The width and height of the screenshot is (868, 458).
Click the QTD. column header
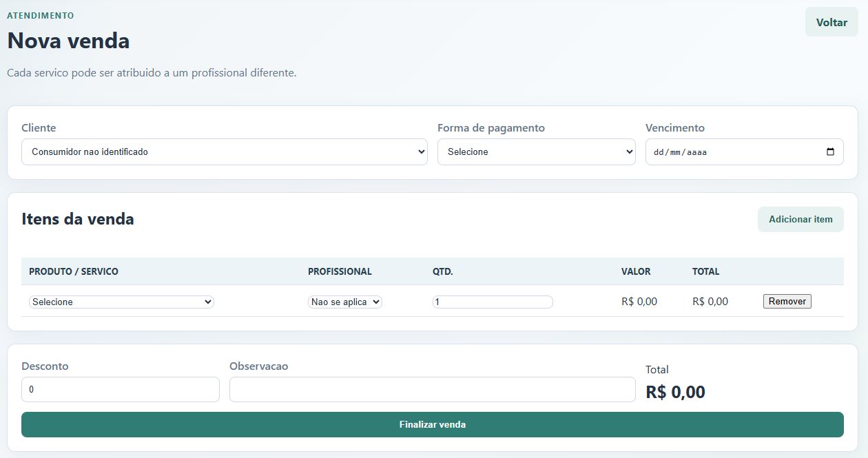(443, 271)
